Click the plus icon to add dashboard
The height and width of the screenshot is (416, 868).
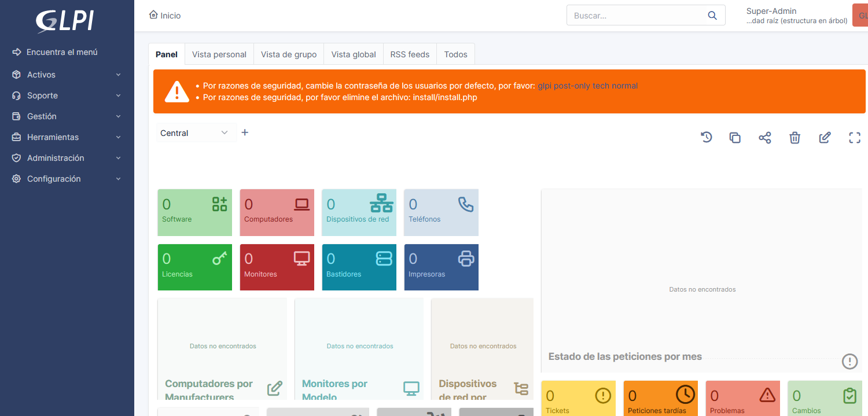pos(245,132)
